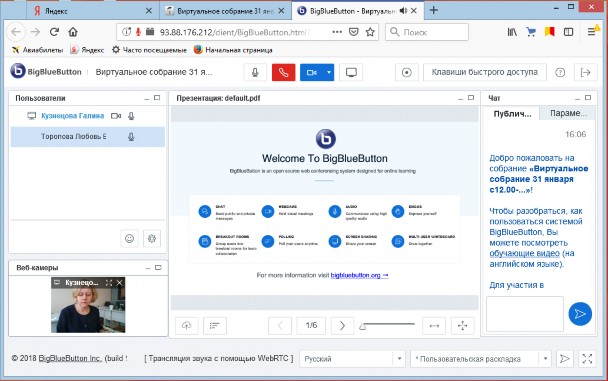Viewport: 608px width, 381px height.
Task: Upload a presentation with cloud icon
Action: pos(187,326)
